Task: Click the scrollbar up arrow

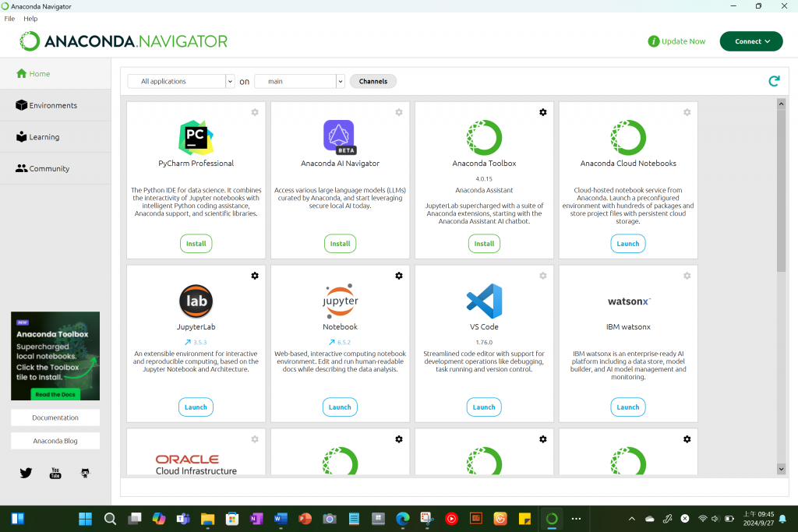Action: click(781, 104)
